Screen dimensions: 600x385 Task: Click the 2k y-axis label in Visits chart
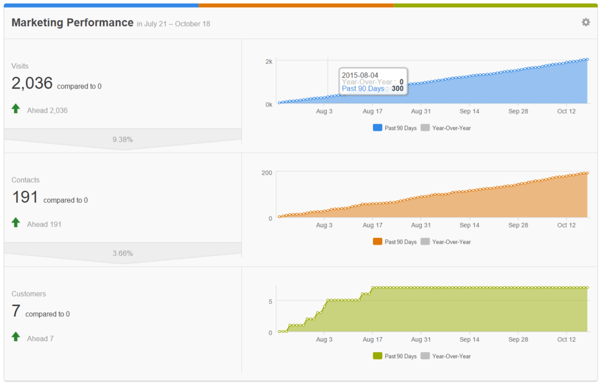click(269, 62)
